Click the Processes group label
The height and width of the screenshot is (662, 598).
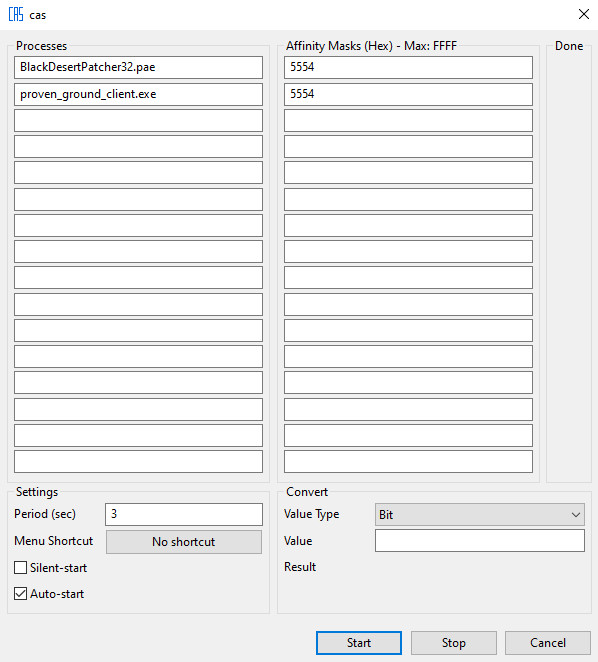[x=41, y=46]
